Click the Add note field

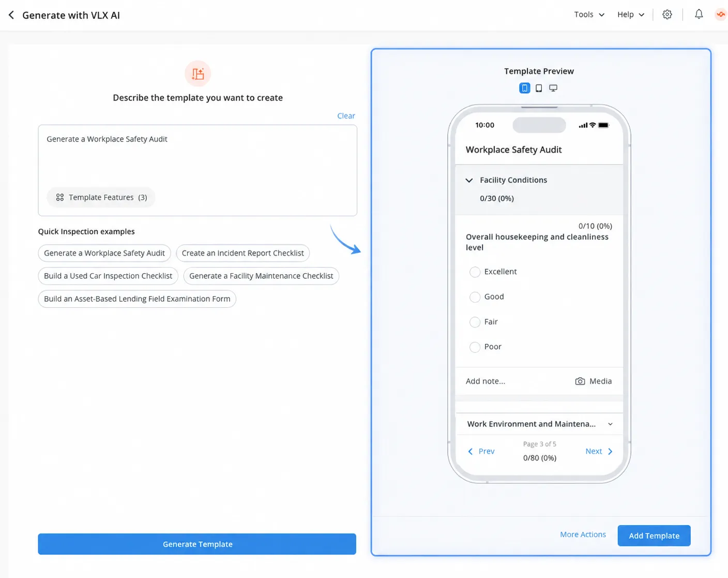click(x=486, y=381)
